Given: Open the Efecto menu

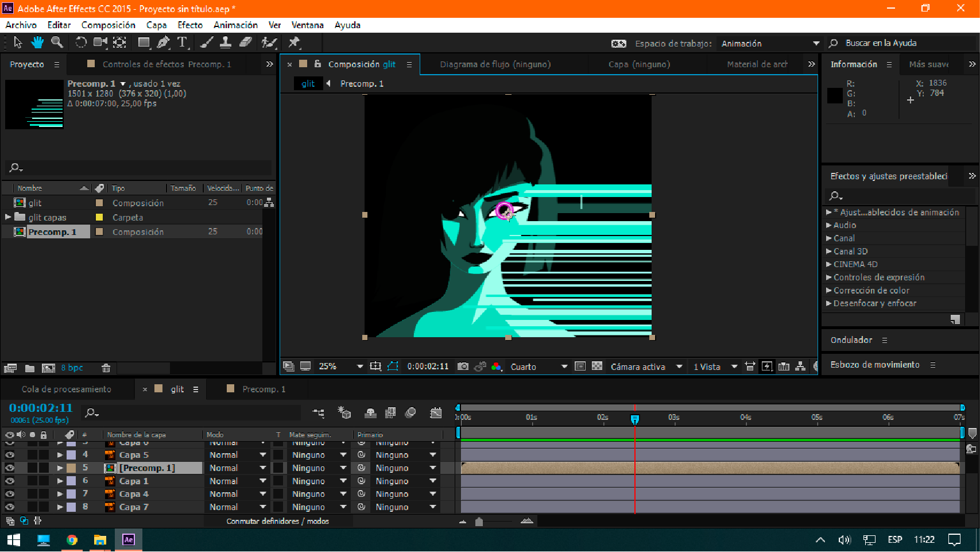Looking at the screenshot, I should pyautogui.click(x=190, y=25).
